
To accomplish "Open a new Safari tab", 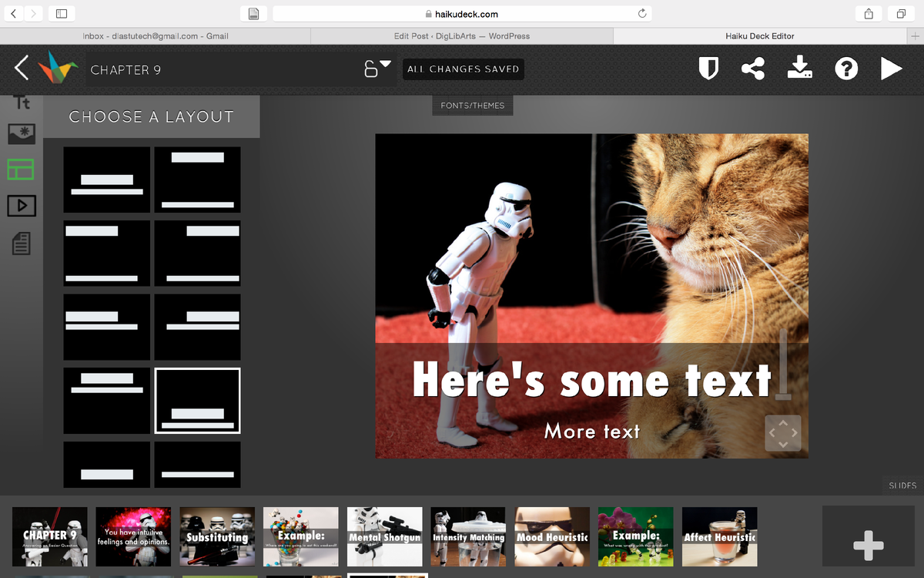I will 916,36.
